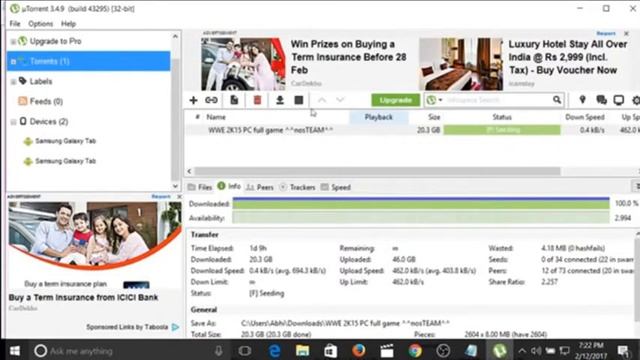Click the top ad Report link

click(606, 33)
